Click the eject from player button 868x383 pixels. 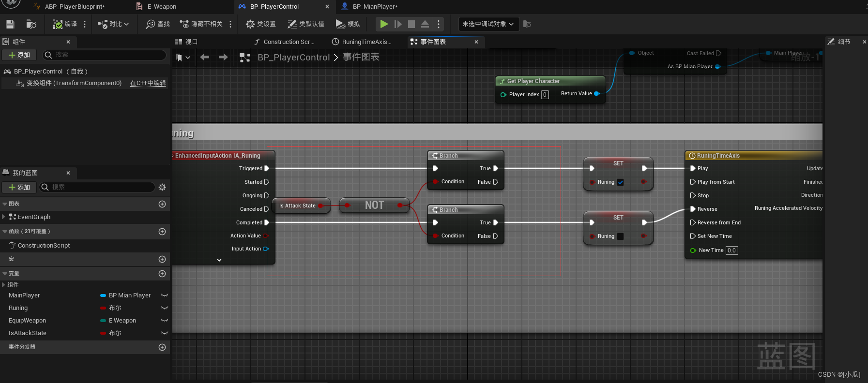pos(425,24)
